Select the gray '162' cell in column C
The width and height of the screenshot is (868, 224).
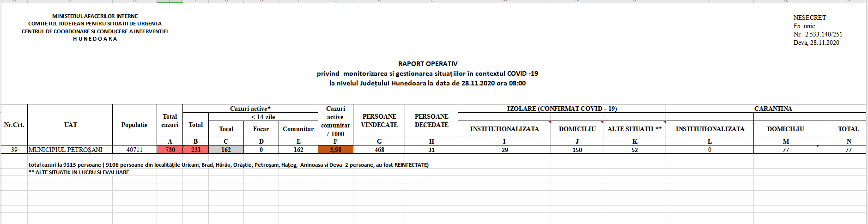click(x=226, y=150)
